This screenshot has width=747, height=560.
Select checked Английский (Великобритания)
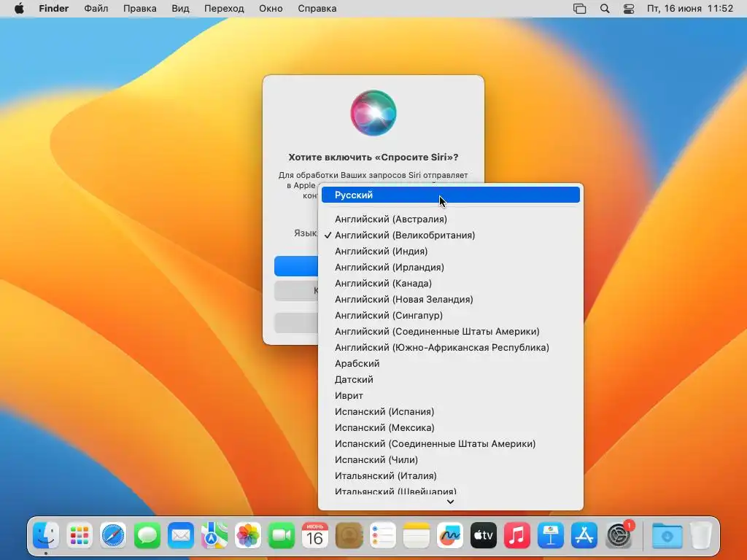coord(451,236)
